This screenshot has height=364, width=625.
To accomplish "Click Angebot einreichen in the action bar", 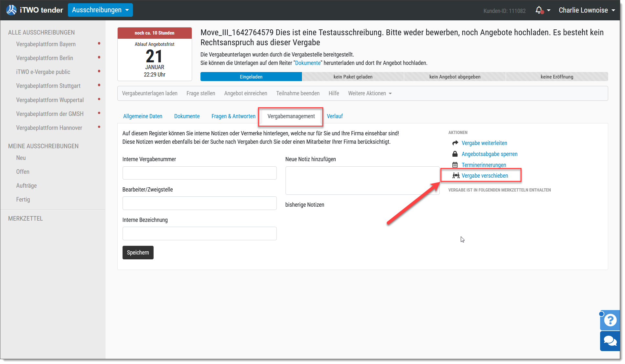I will coord(246,93).
